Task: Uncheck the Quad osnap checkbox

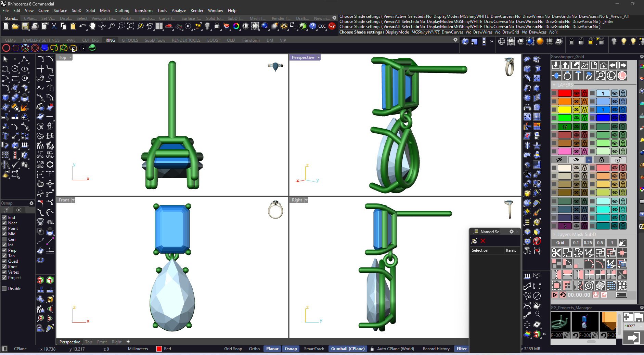Action: pyautogui.click(x=4, y=261)
